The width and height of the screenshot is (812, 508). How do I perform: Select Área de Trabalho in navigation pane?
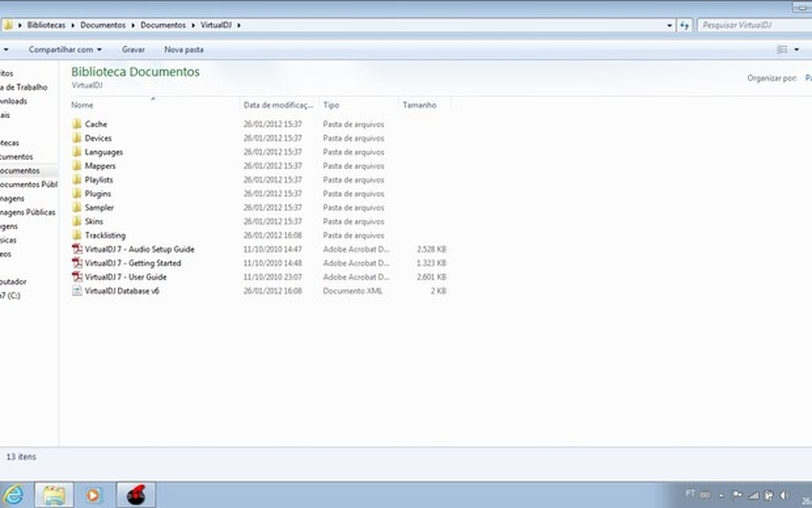tap(24, 87)
